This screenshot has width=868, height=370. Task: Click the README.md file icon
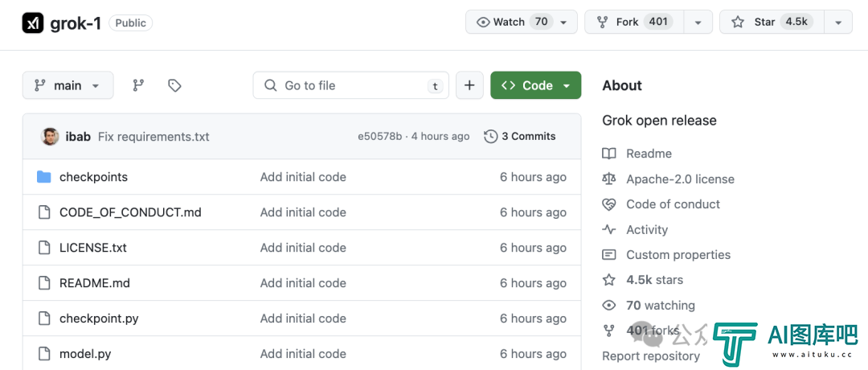[43, 283]
